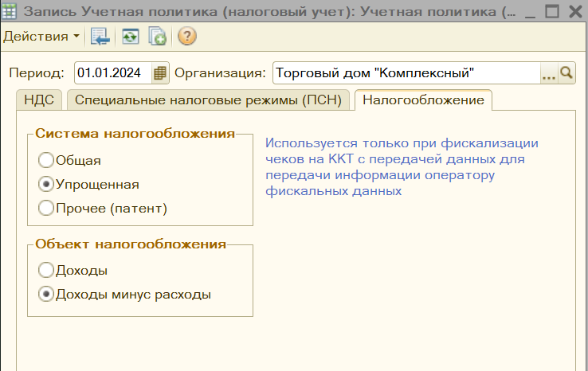Click the Объект налогообложения group title
This screenshot has height=371, width=588.
tap(131, 244)
